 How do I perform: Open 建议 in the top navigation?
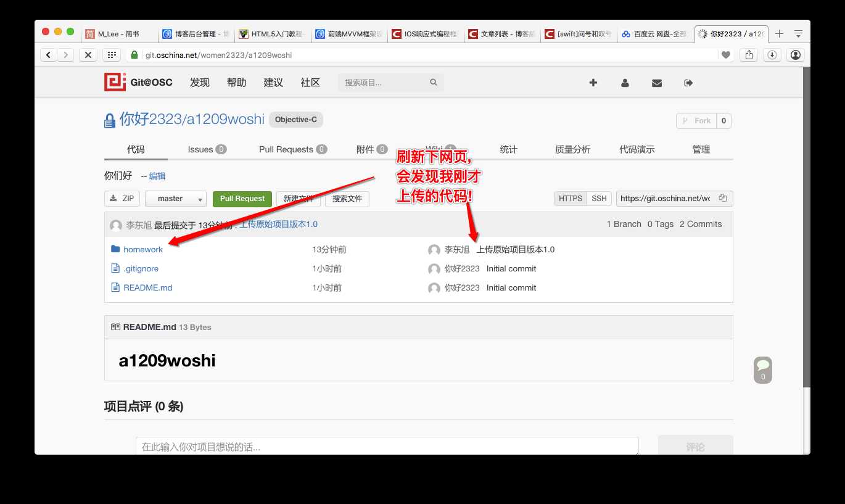(x=273, y=83)
